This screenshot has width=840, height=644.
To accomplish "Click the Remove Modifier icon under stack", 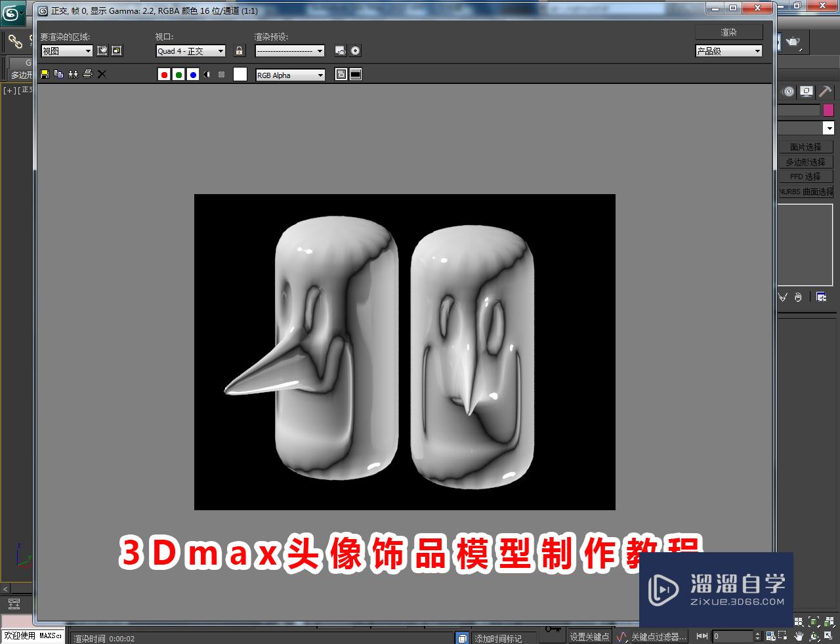I will click(798, 297).
